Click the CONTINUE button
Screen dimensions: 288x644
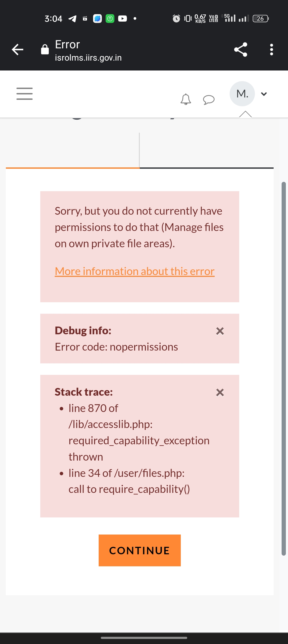[140, 550]
